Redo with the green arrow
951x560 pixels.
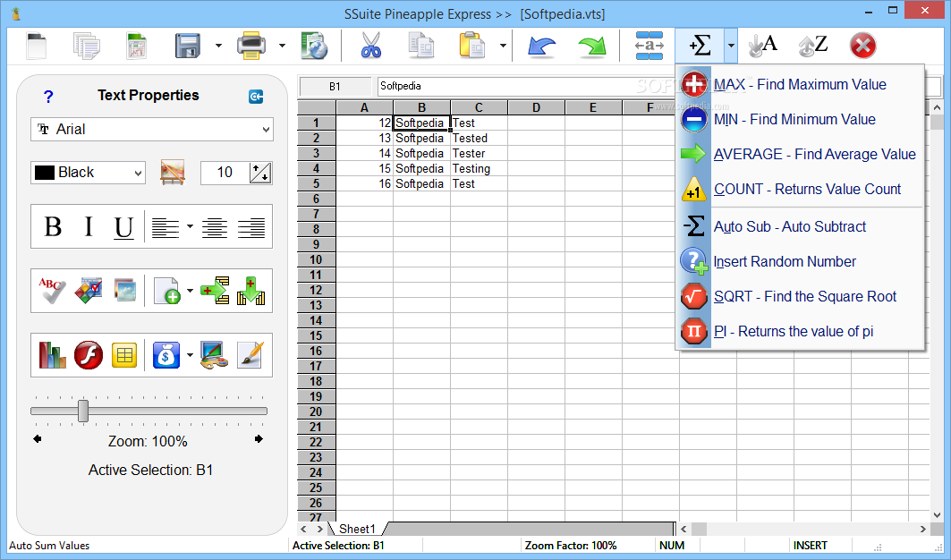coord(592,46)
